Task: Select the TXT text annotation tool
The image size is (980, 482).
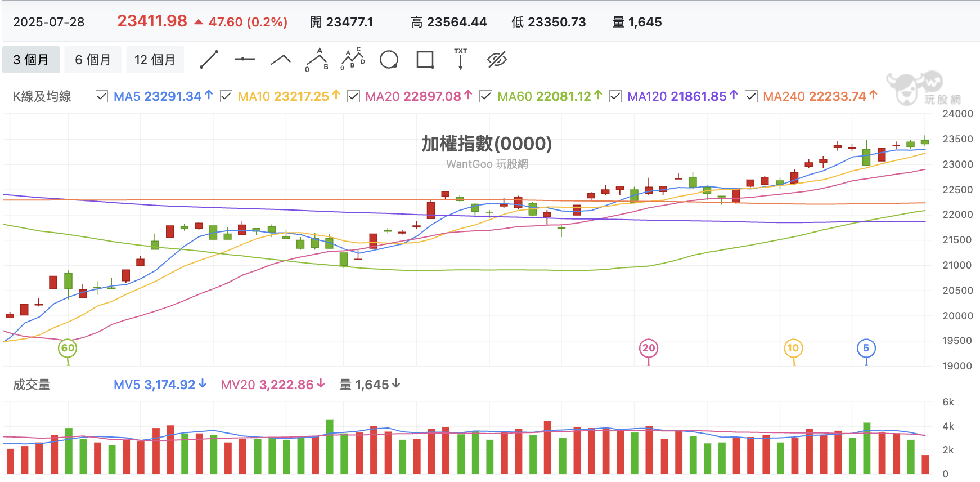Action: click(461, 59)
